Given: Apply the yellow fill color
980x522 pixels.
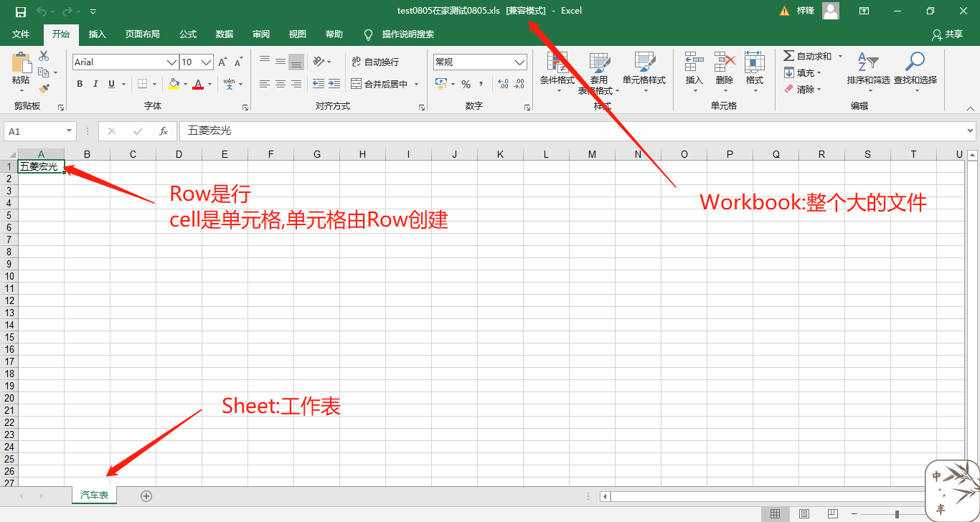Looking at the screenshot, I should tap(173, 84).
